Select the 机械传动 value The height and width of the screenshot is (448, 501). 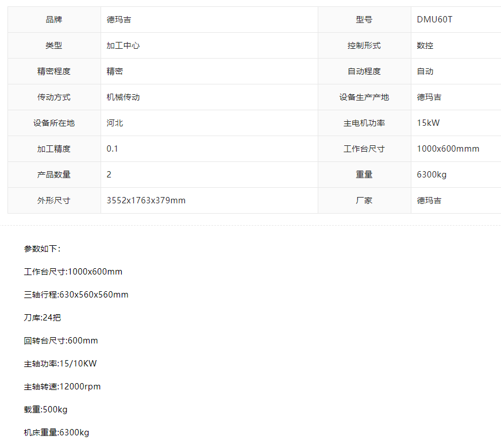pos(123,97)
